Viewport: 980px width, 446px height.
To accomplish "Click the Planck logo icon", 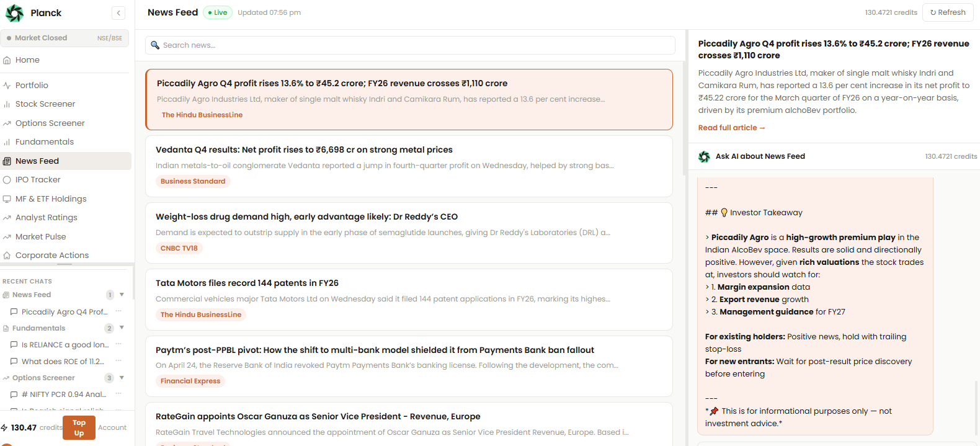I will point(14,13).
